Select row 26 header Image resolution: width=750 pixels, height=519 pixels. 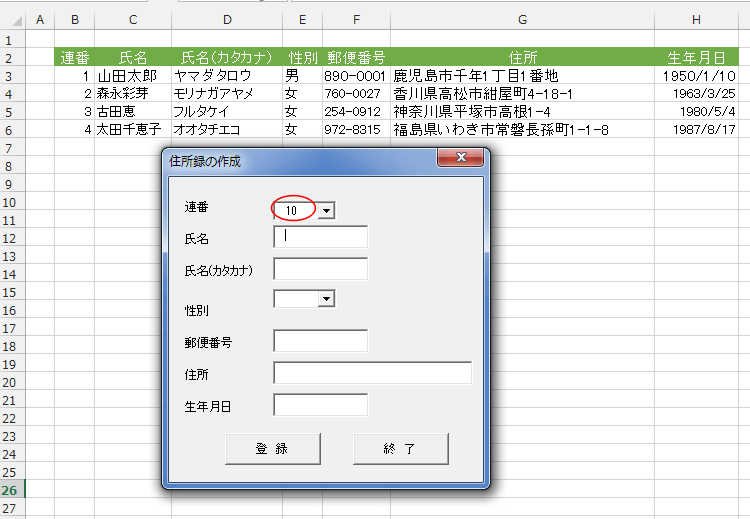(x=12, y=490)
